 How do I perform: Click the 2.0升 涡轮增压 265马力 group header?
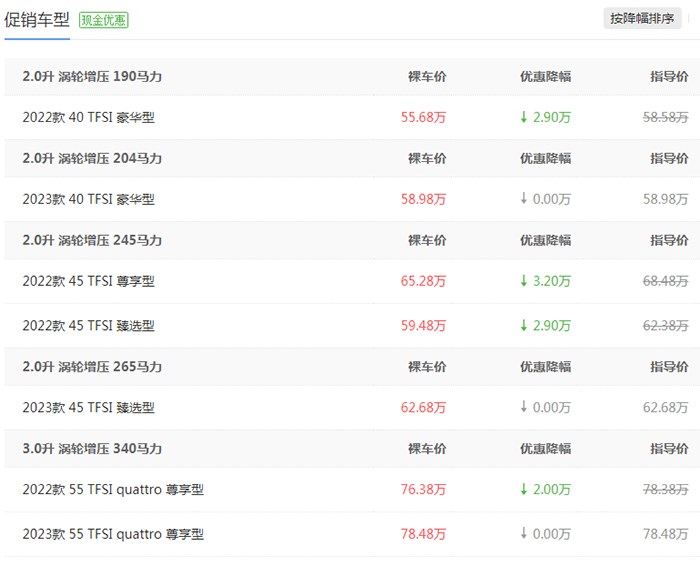pyautogui.click(x=92, y=367)
